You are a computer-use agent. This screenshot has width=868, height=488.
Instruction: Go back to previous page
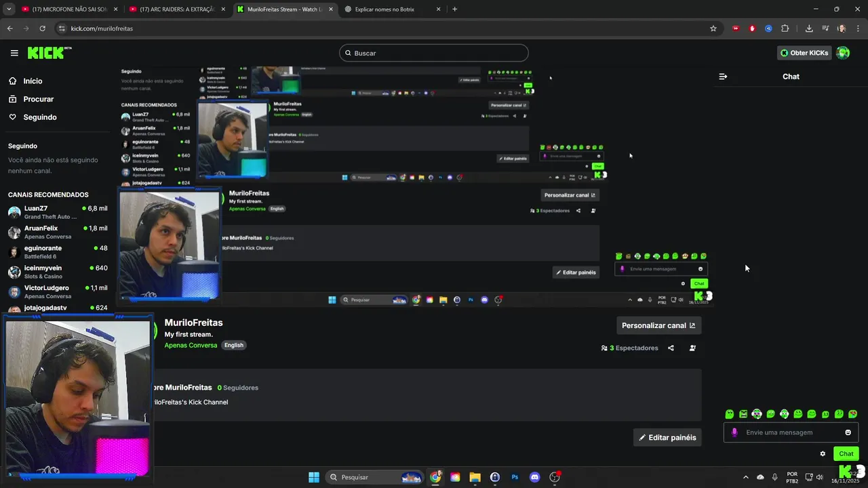[x=9, y=28]
